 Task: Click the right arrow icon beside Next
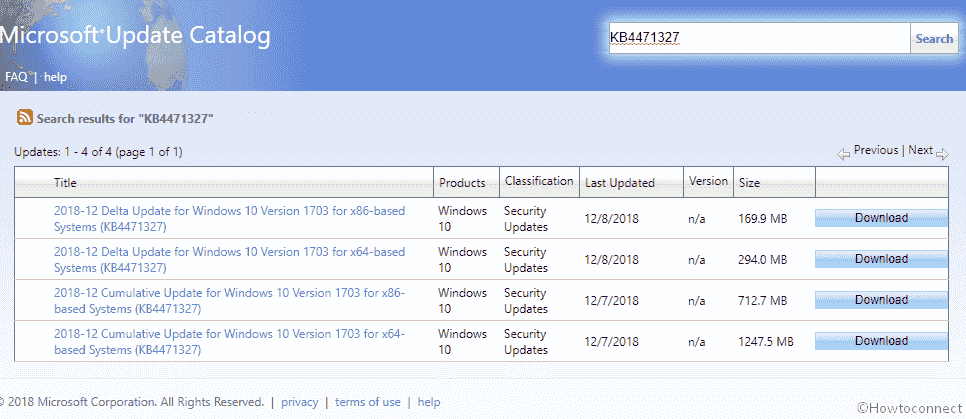942,154
